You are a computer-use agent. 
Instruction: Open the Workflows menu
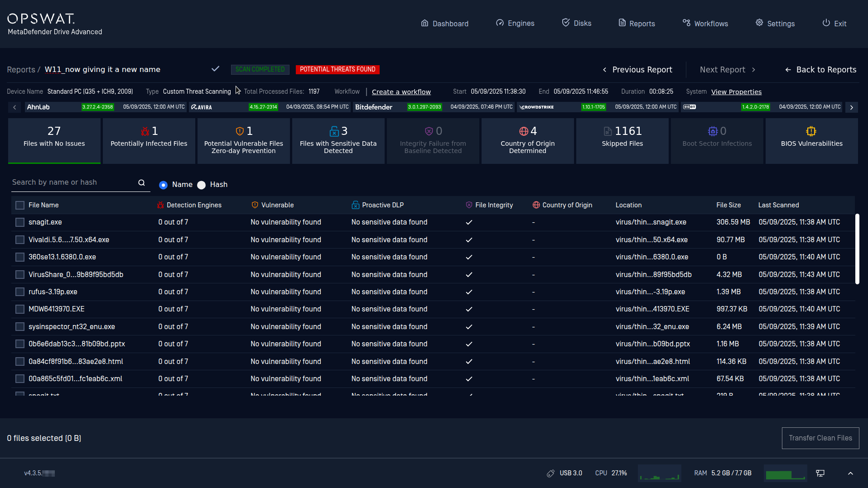tap(705, 24)
